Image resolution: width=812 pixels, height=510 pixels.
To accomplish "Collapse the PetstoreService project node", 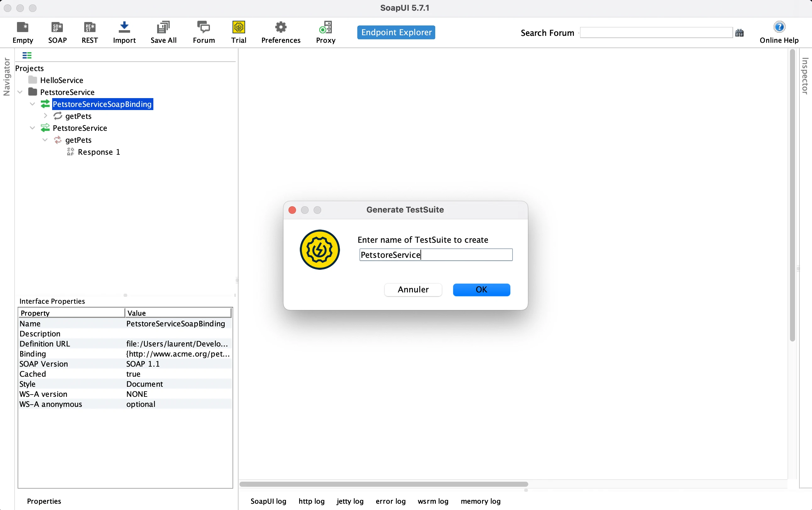I will (x=20, y=92).
